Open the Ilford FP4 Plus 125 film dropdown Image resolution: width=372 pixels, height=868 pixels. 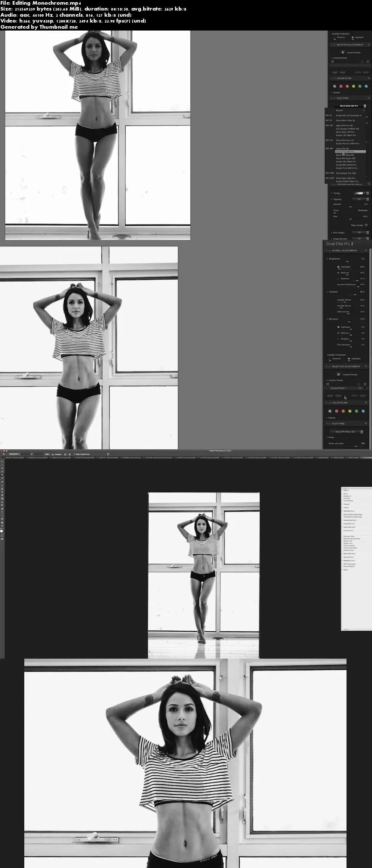tap(347, 432)
